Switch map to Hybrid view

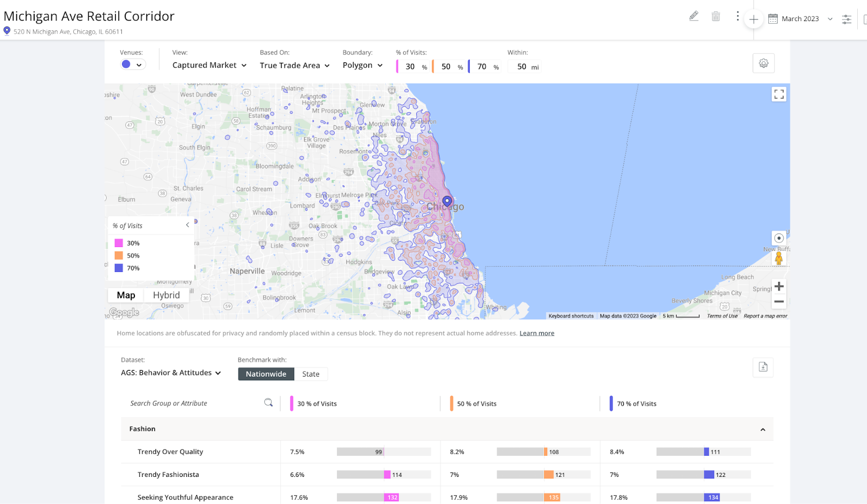tap(166, 295)
